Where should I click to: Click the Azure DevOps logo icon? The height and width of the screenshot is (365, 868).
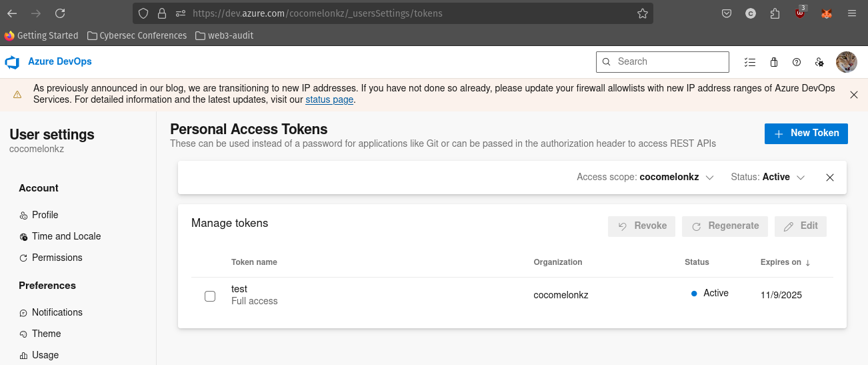click(12, 62)
